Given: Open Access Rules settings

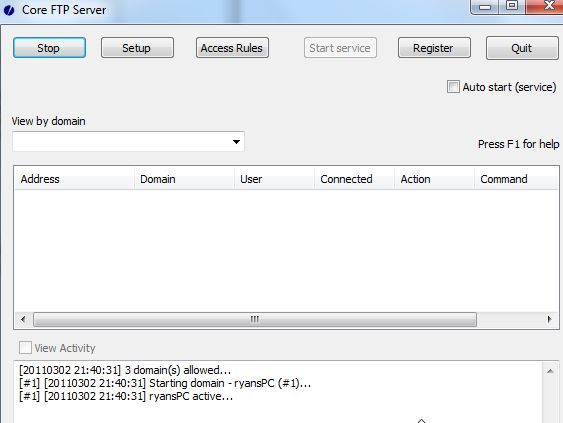Looking at the screenshot, I should coord(232,48).
